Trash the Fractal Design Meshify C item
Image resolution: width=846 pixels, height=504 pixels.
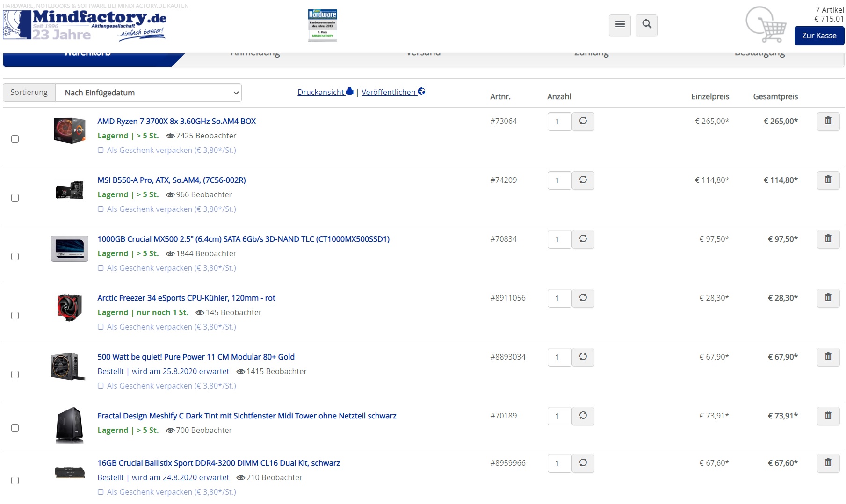(x=828, y=416)
